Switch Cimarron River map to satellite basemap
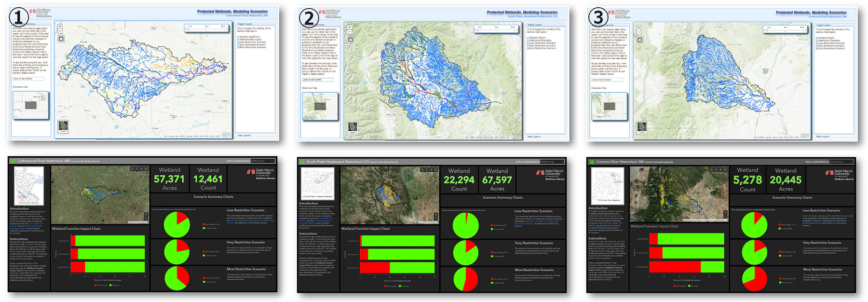Image resolution: width=868 pixels, height=302 pixels. pyautogui.click(x=641, y=127)
